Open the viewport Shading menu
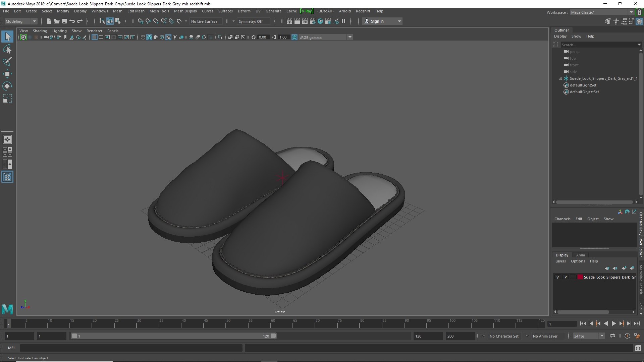This screenshot has width=644, height=362. pos(40,31)
